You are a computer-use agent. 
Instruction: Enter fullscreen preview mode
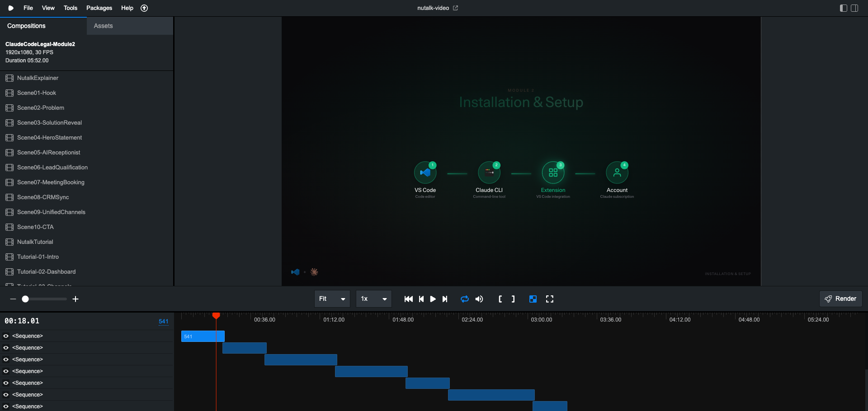pyautogui.click(x=549, y=299)
